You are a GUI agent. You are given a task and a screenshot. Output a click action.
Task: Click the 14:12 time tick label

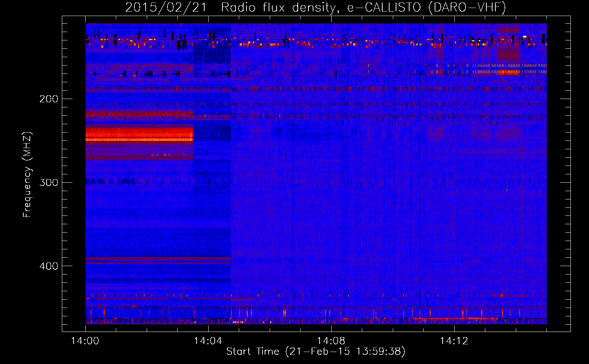point(454,341)
